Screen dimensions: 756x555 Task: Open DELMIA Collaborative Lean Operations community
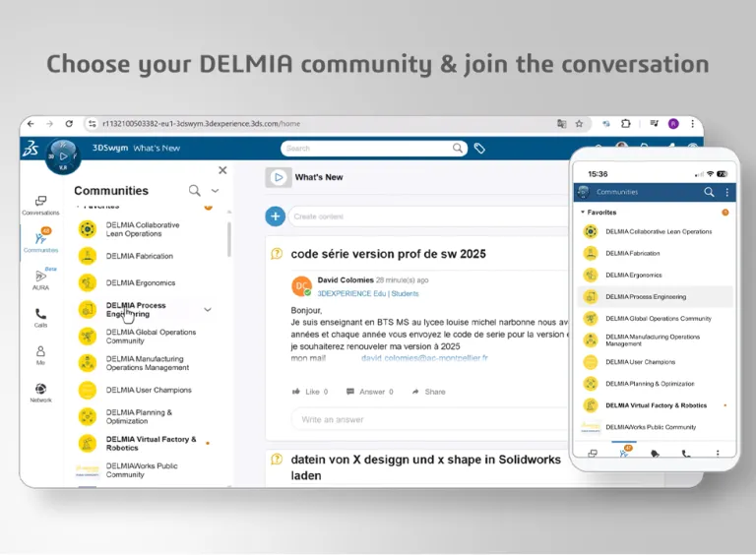coord(142,229)
